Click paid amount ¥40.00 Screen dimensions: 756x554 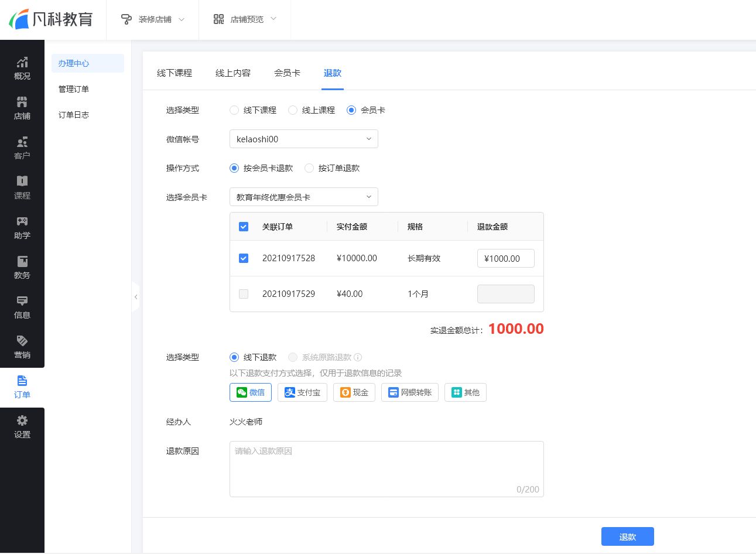coord(350,294)
